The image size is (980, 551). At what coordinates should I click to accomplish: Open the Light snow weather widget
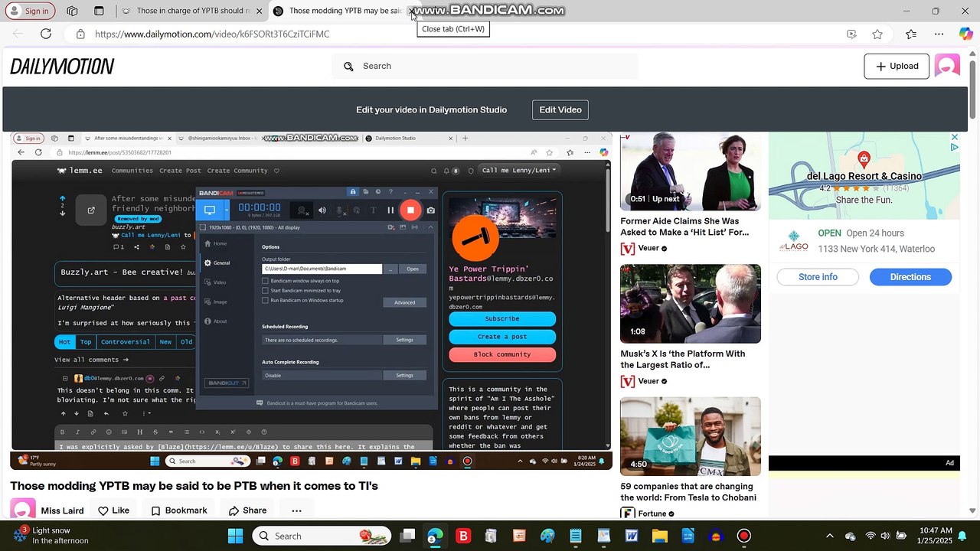(52, 536)
